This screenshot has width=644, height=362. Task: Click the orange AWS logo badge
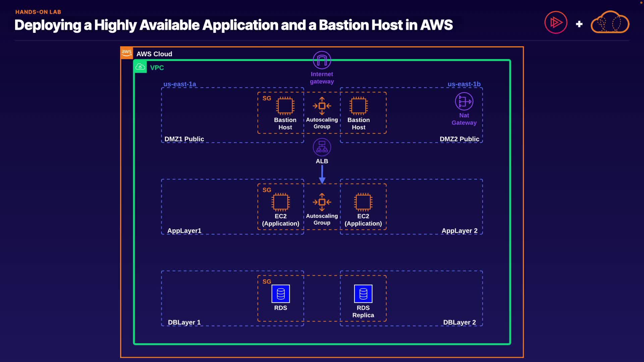[126, 53]
